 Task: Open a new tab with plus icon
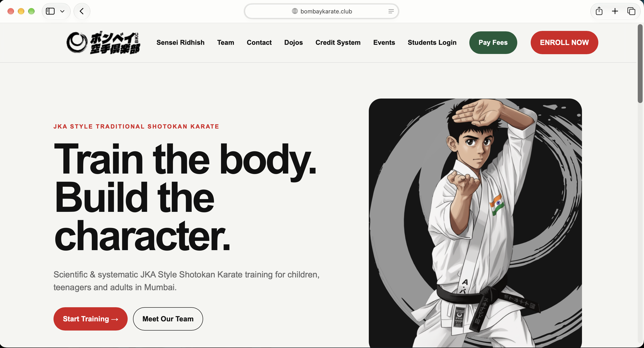(615, 11)
